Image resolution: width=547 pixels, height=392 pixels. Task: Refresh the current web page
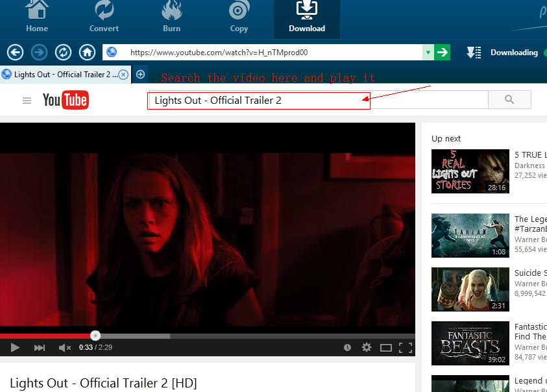[x=63, y=53]
